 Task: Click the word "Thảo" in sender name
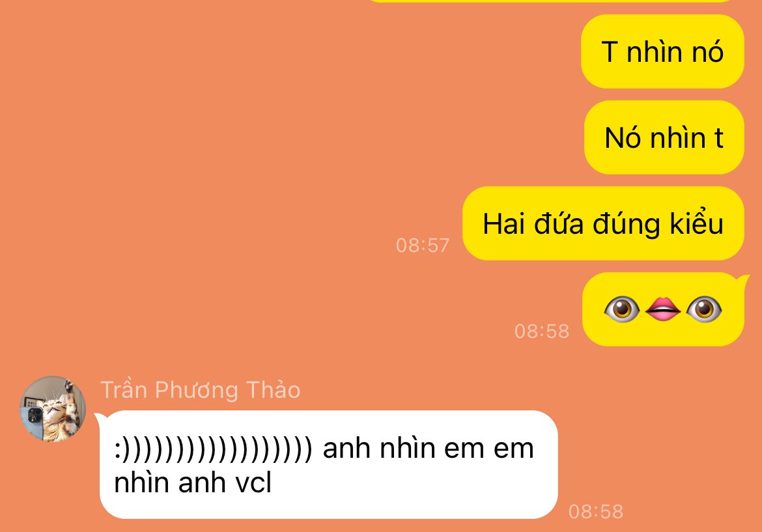pos(273,390)
